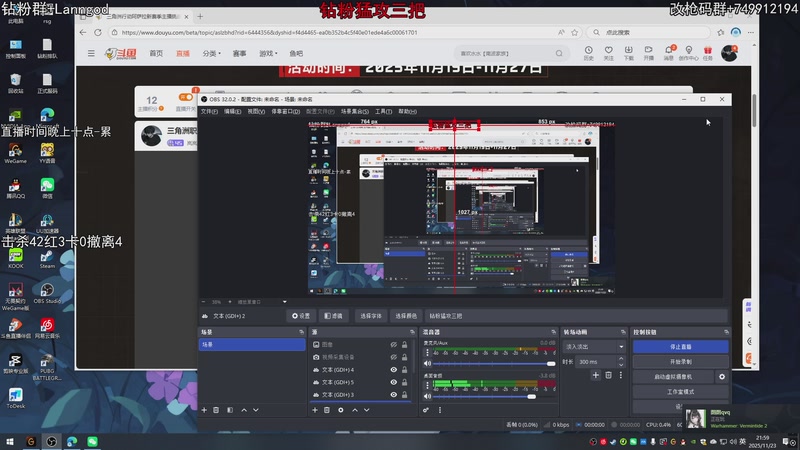Viewport: 800px width, 450px height.
Task: Open advanced audio properties gears icon
Action: pyautogui.click(x=426, y=410)
